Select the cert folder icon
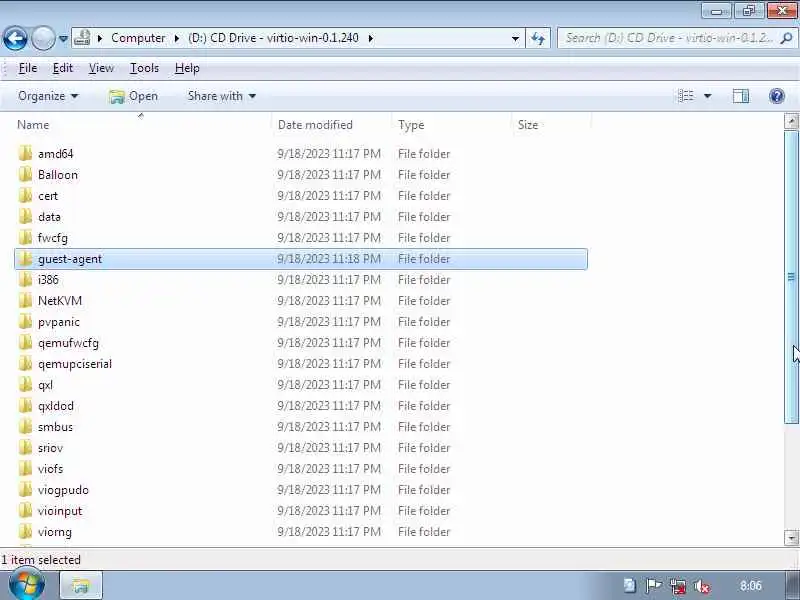 tap(25, 195)
